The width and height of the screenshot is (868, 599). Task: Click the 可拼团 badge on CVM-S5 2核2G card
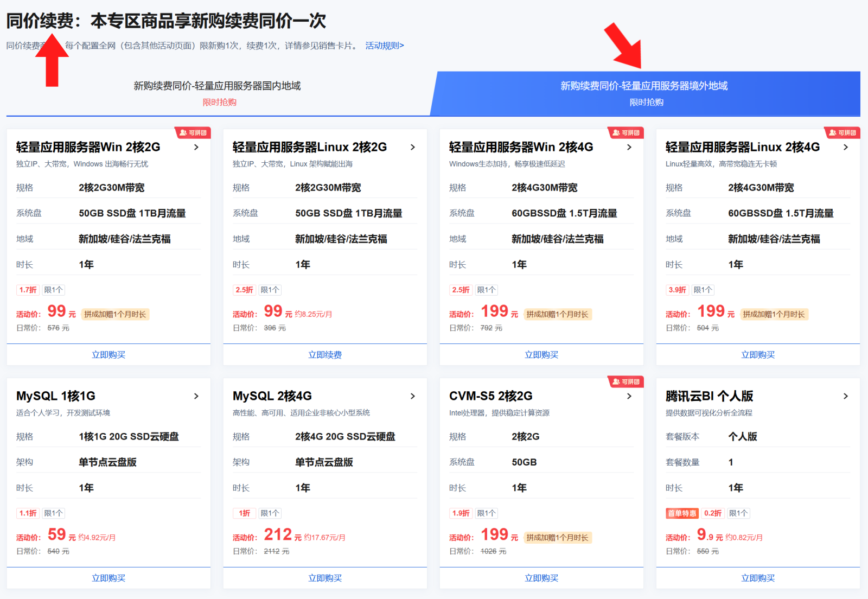click(626, 382)
